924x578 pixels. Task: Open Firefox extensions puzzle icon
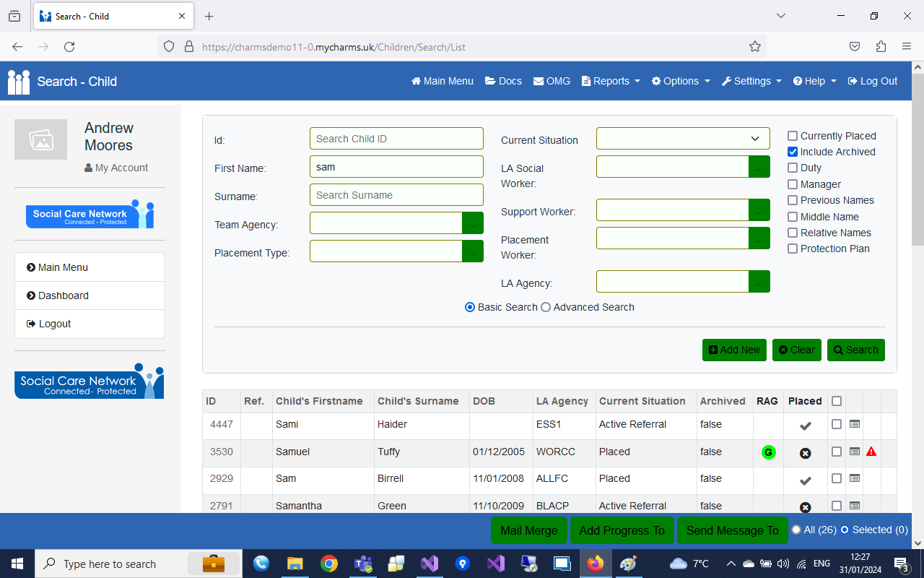(881, 47)
